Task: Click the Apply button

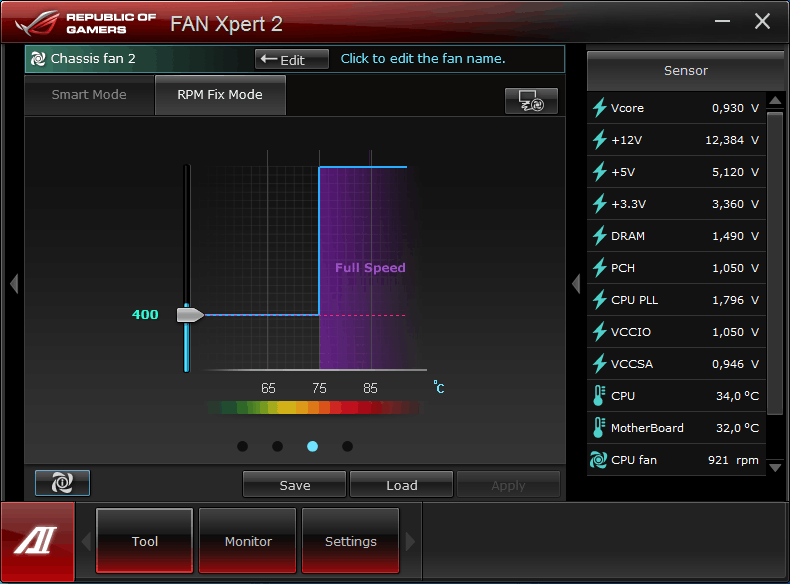Action: click(508, 485)
